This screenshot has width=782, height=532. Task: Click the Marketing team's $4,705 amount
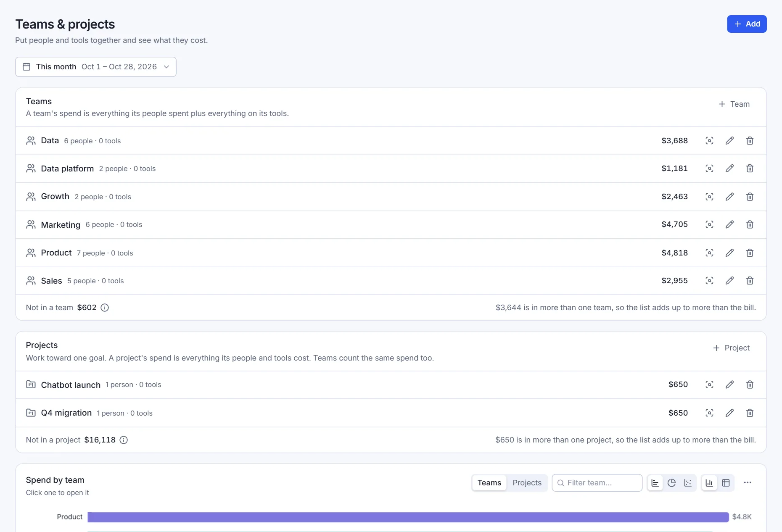click(x=674, y=224)
